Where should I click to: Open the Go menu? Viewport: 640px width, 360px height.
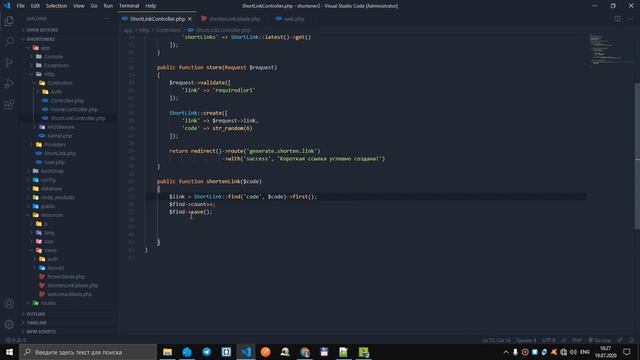pos(94,6)
